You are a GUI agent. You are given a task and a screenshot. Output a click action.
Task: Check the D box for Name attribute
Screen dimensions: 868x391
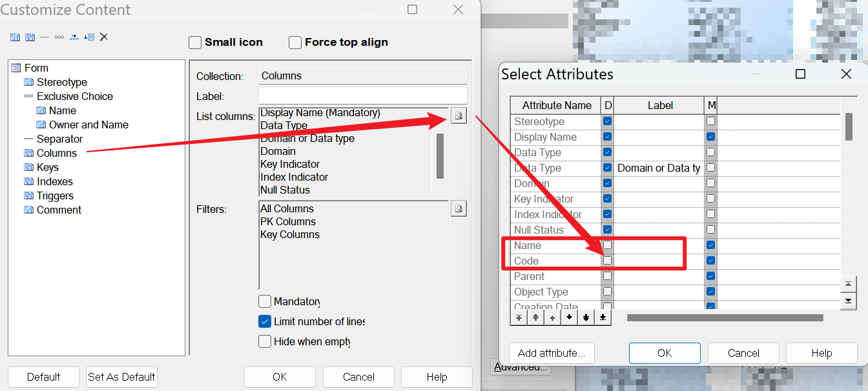point(607,245)
